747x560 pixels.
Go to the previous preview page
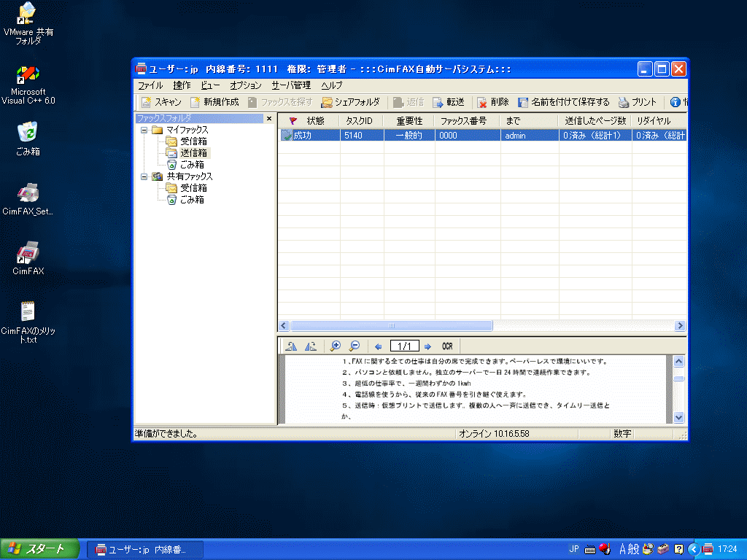coord(379,346)
